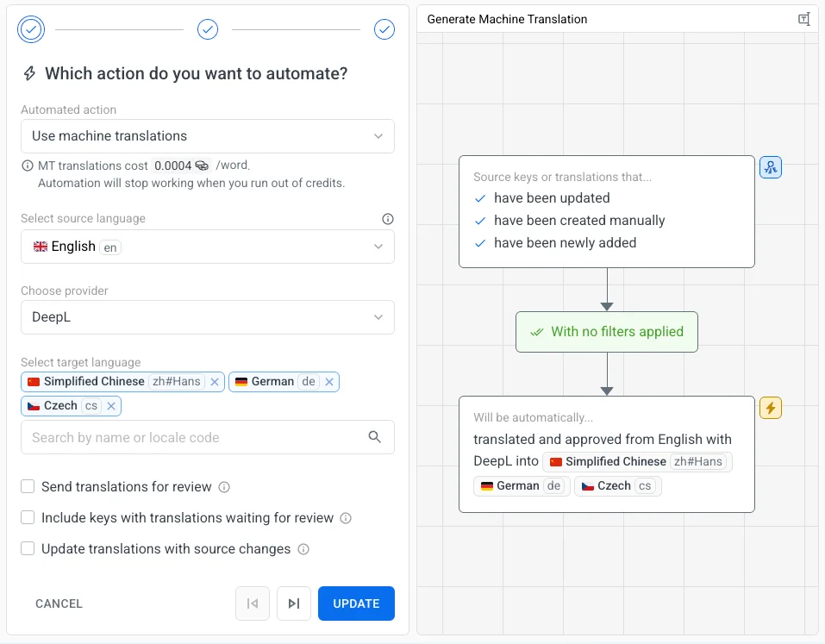
Task: Check Include keys with translations waiting for review
Action: [x=28, y=518]
